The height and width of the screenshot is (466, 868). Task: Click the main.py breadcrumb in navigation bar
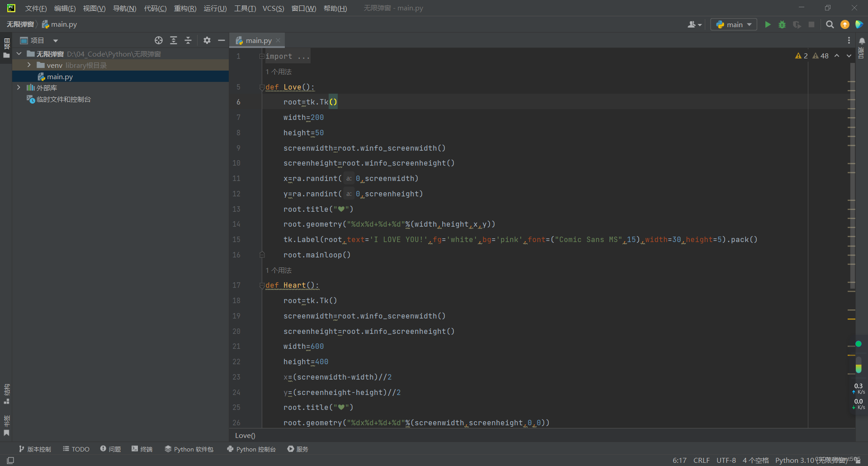[60, 24]
